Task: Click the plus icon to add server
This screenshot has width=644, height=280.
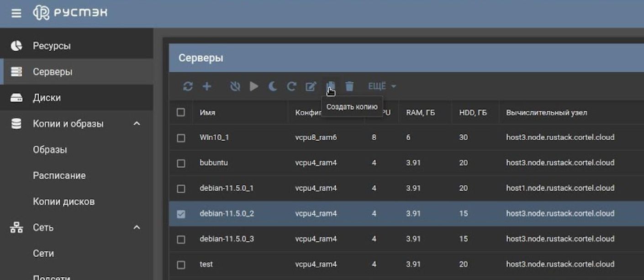Action: click(x=207, y=86)
